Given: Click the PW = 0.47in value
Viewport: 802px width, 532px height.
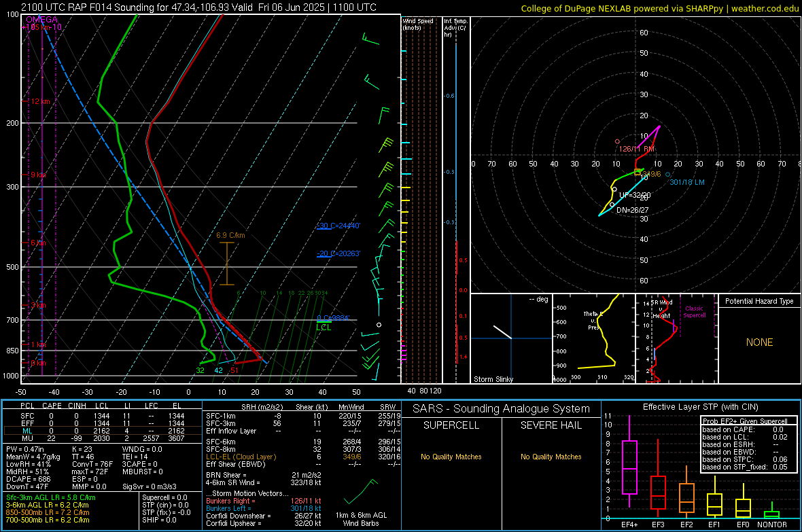Looking at the screenshot, I should pyautogui.click(x=25, y=449).
